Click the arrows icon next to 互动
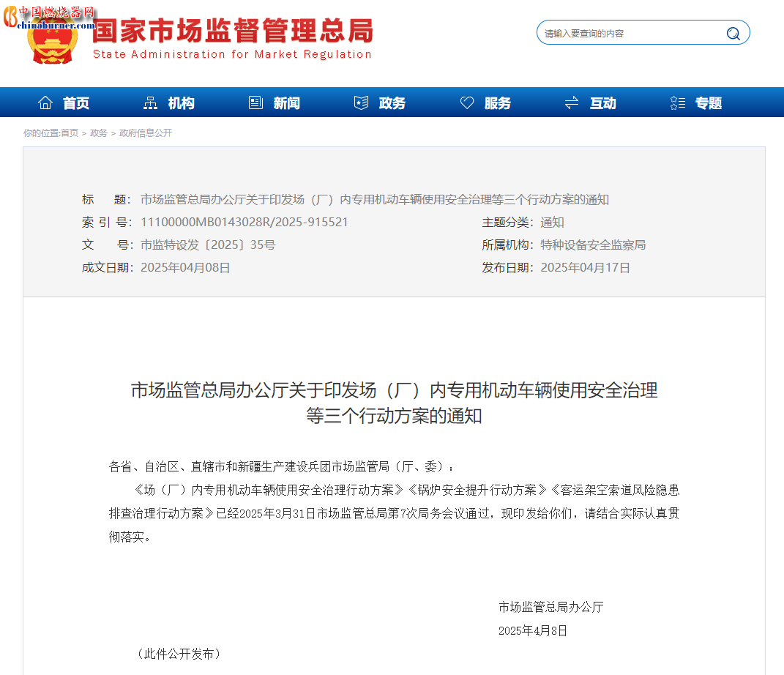The width and height of the screenshot is (784, 675). point(572,102)
